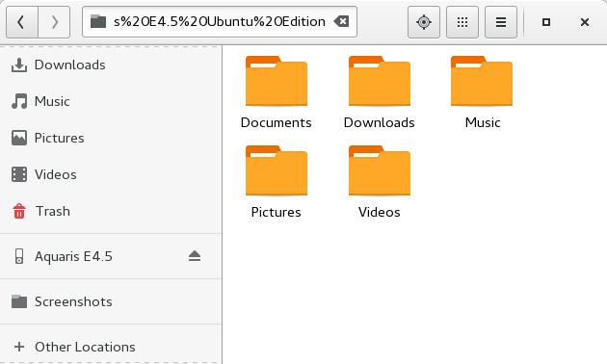Image resolution: width=607 pixels, height=364 pixels.
Task: Clear the location bar text
Action: [x=341, y=21]
